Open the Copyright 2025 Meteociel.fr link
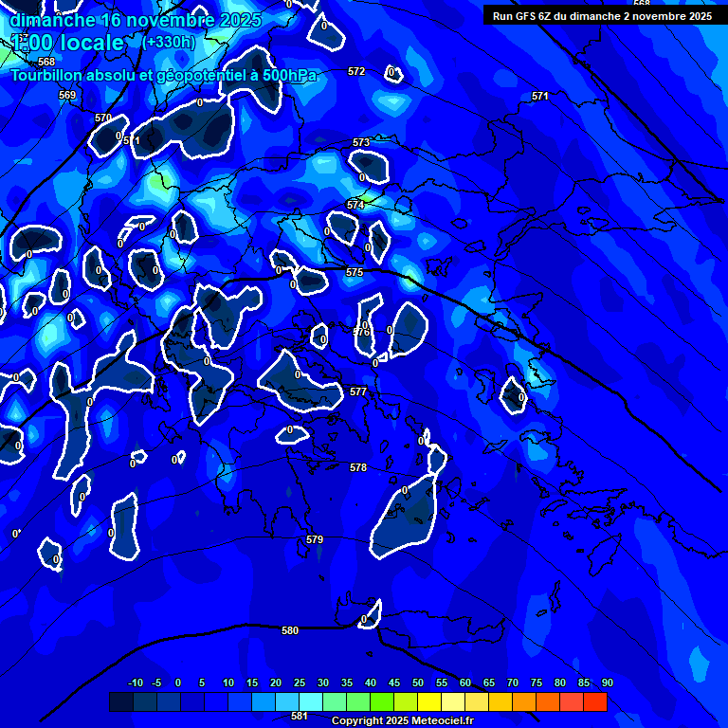Screen dimensions: 728x728 [x=402, y=721]
